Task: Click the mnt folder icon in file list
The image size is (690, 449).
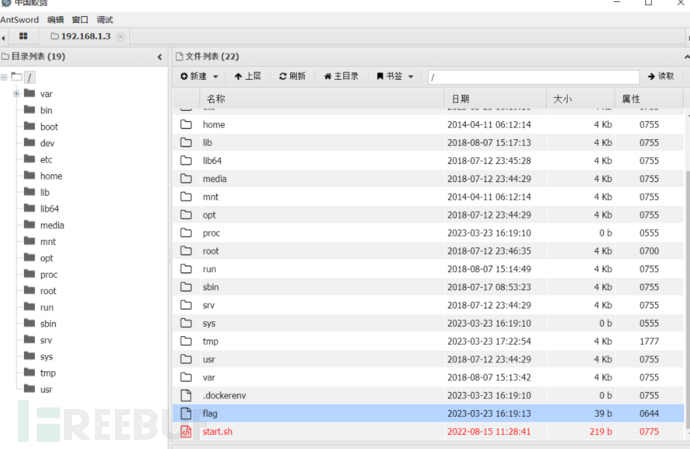Action: point(186,196)
